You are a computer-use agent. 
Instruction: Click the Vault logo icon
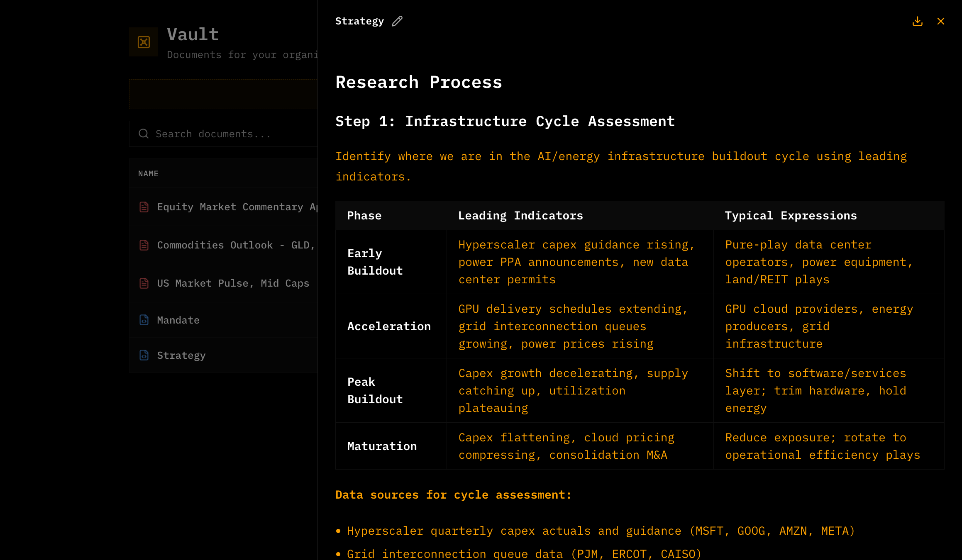[x=144, y=41]
